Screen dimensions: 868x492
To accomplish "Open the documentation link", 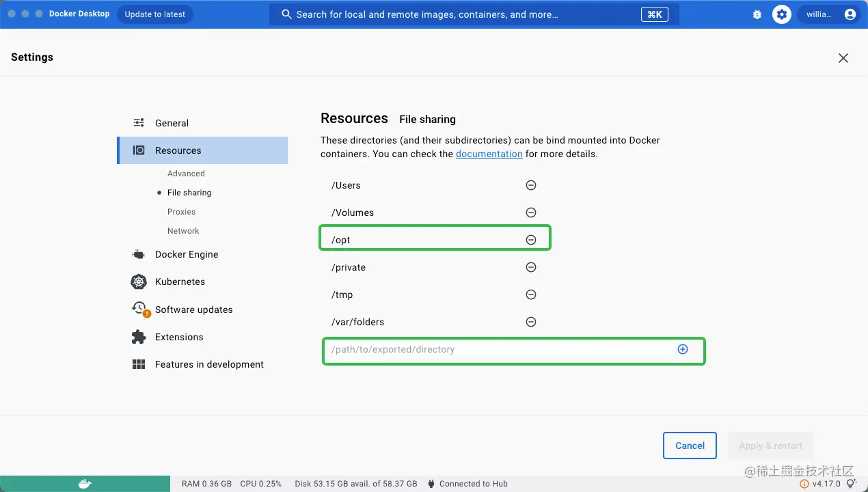I will point(489,154).
